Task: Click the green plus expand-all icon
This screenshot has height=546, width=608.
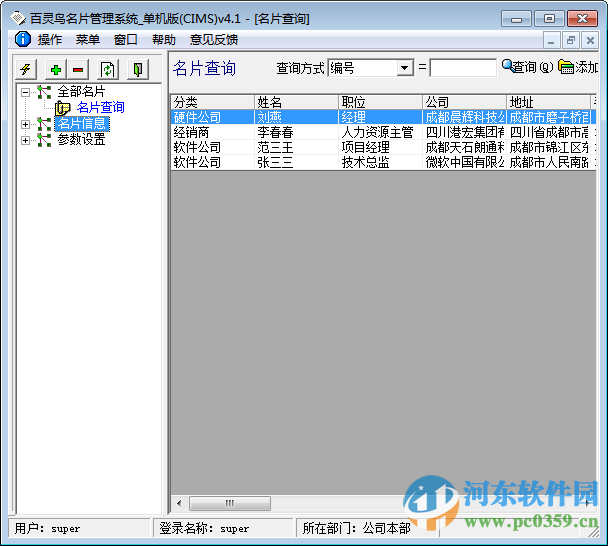Action: coord(56,70)
